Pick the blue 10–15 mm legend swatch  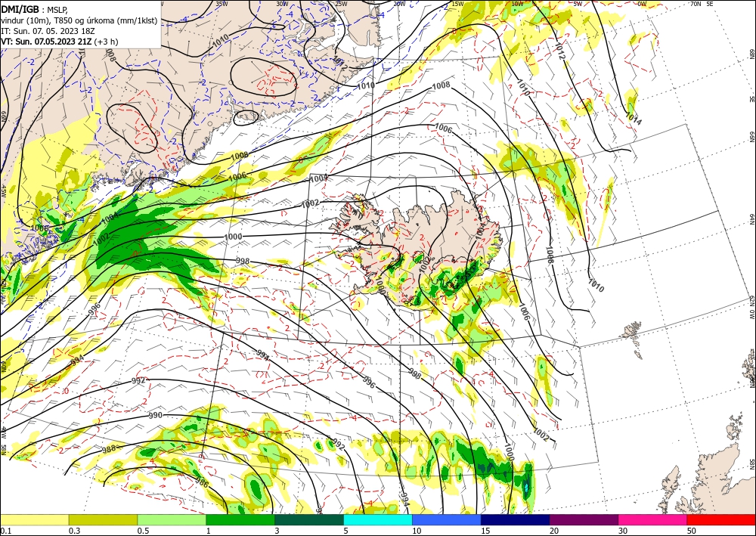pos(447,519)
